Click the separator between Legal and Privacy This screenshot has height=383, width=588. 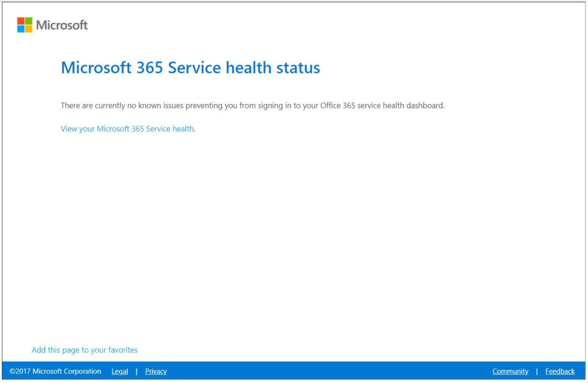tap(136, 371)
